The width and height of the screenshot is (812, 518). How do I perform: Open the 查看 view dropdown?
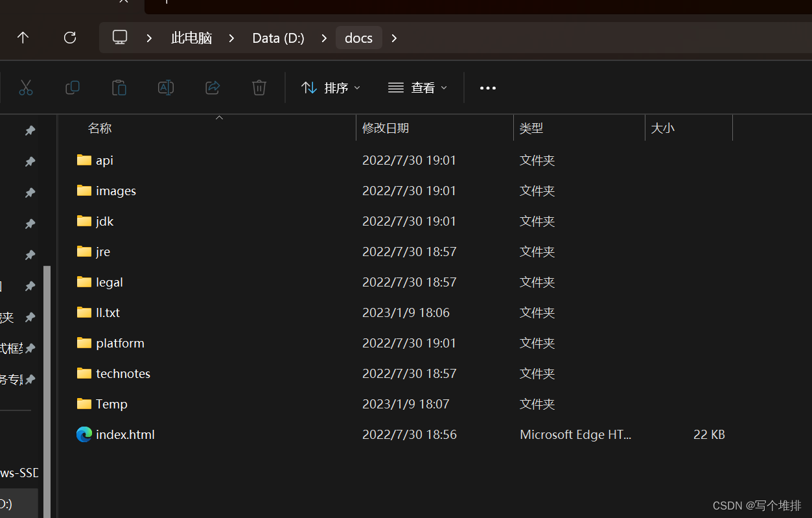pos(418,88)
